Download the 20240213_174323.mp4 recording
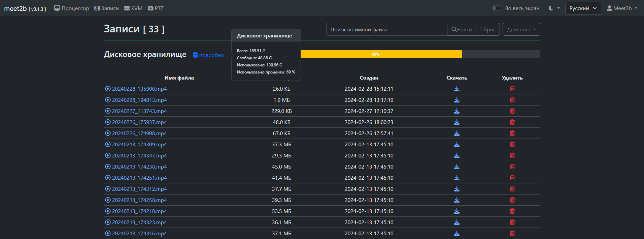 [456, 222]
